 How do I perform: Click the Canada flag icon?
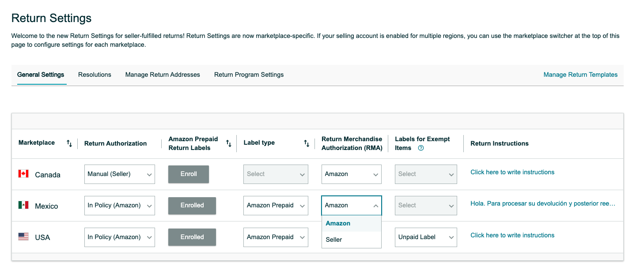click(x=23, y=174)
